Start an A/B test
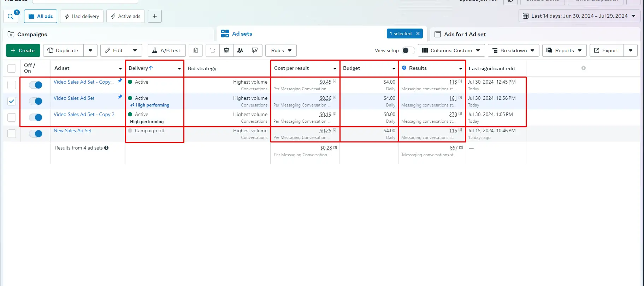This screenshot has width=644, height=286. pyautogui.click(x=167, y=50)
